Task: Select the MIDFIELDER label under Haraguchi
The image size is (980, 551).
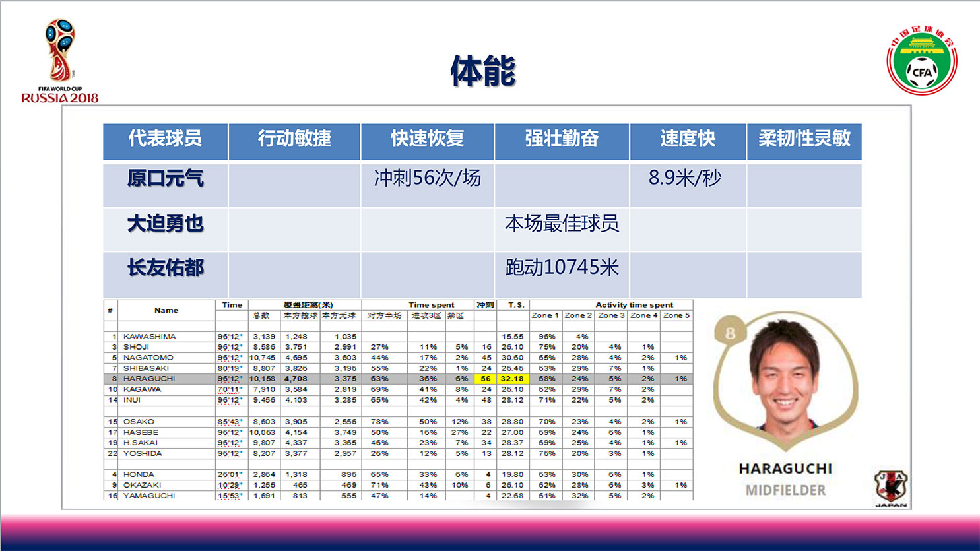Action: (785, 490)
